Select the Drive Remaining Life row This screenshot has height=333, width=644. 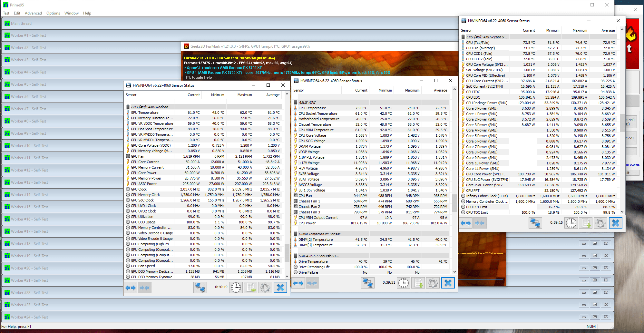pyautogui.click(x=371, y=267)
